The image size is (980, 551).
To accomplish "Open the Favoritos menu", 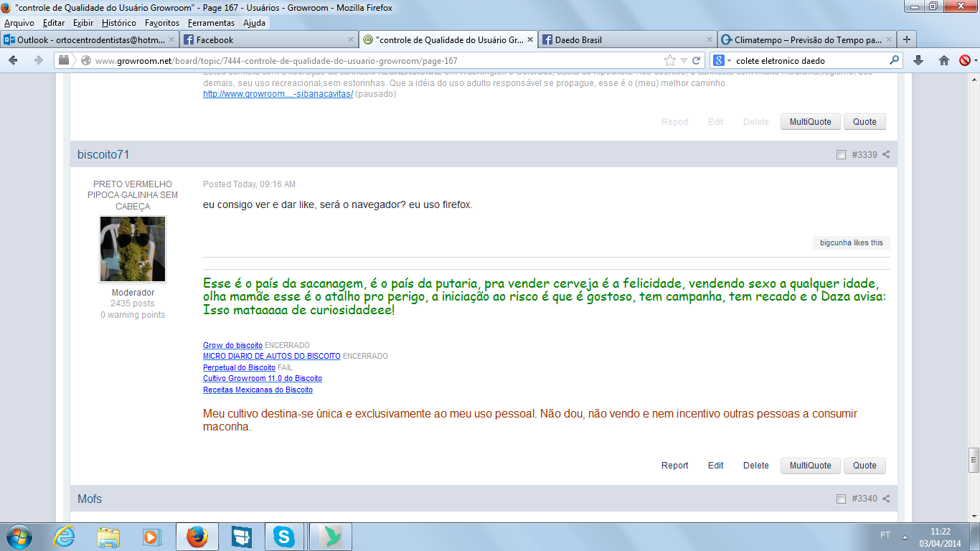I will (x=161, y=23).
